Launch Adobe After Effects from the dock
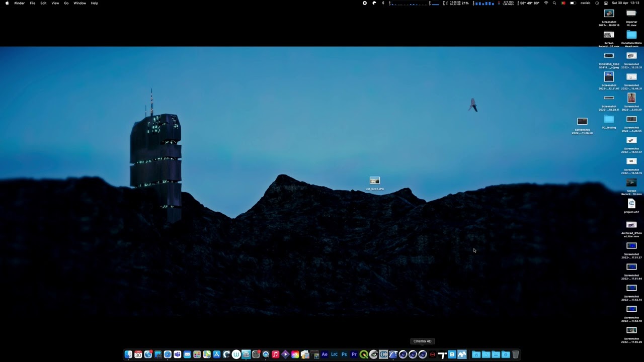Screen dimensions: 644x362 [325, 354]
